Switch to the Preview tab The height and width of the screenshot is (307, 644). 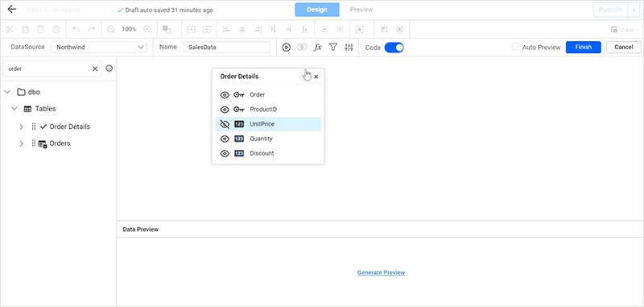coord(361,10)
